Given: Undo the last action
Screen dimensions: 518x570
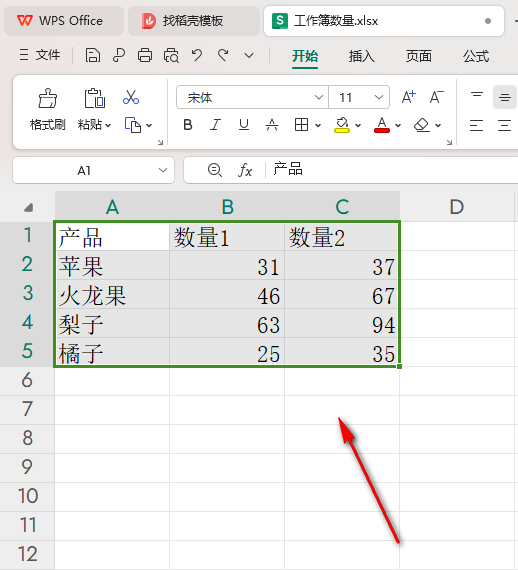Looking at the screenshot, I should (x=197, y=56).
